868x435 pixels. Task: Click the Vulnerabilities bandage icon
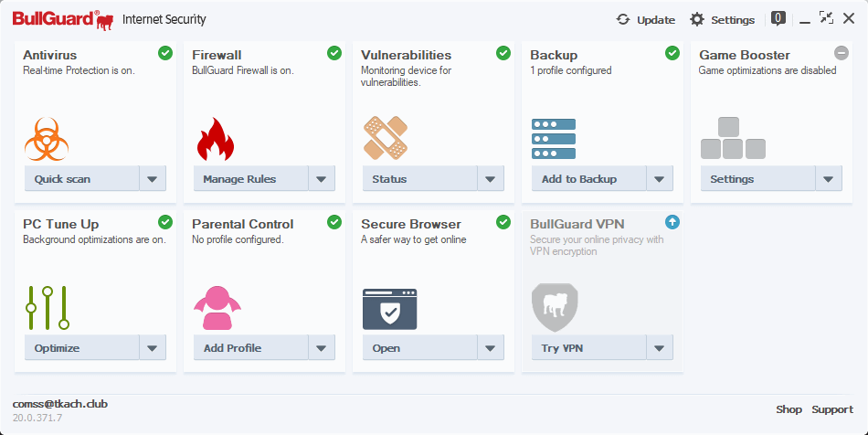tap(386, 138)
